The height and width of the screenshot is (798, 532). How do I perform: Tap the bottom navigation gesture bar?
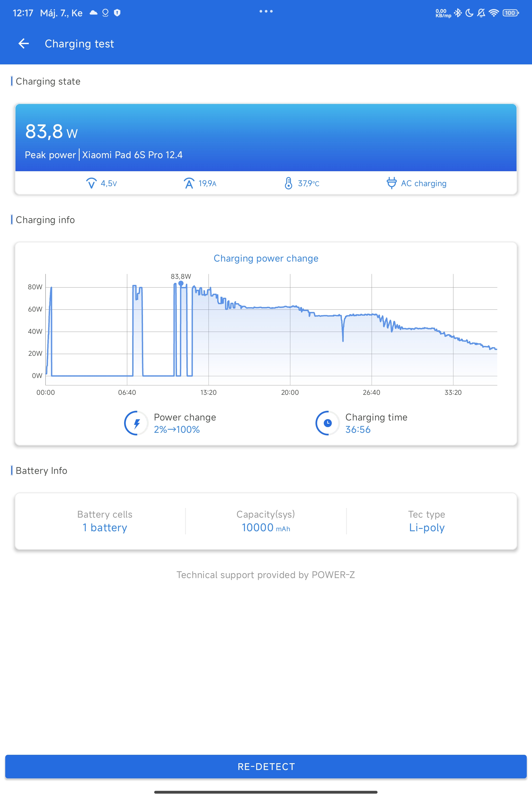coord(266,792)
